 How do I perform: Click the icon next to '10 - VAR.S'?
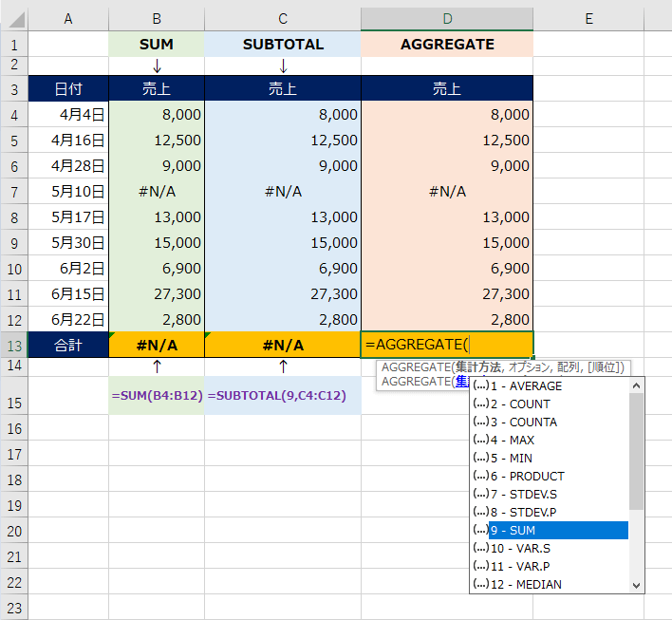pyautogui.click(x=480, y=549)
